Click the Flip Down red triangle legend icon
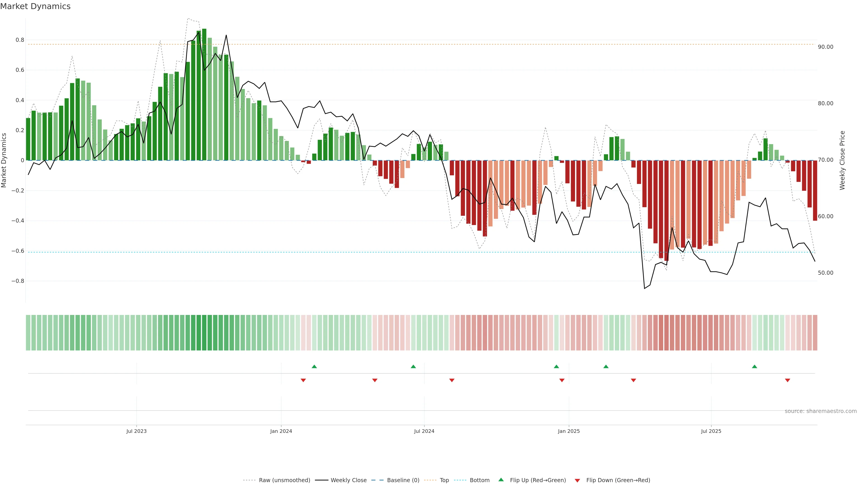The width and height of the screenshot is (868, 488). click(x=577, y=480)
